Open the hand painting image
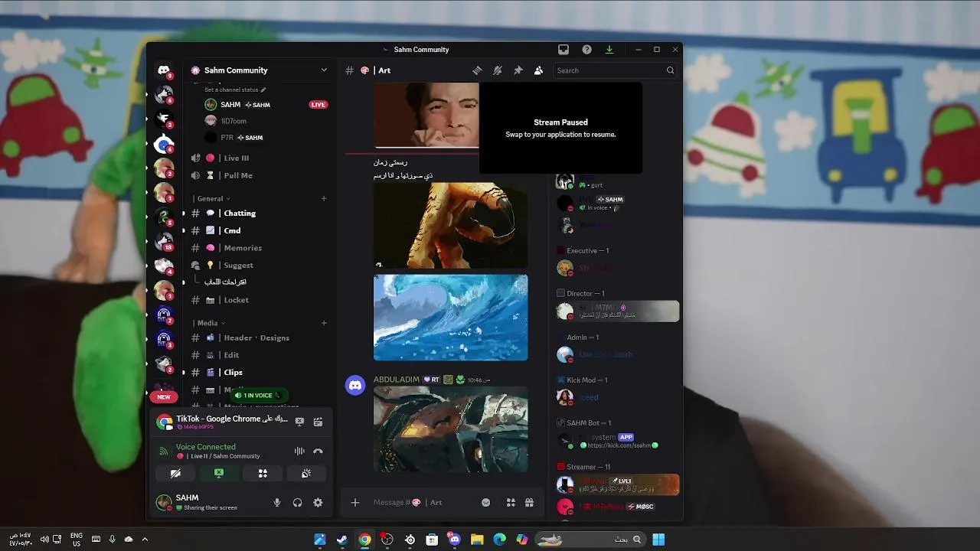Image resolution: width=980 pixels, height=551 pixels. [450, 226]
